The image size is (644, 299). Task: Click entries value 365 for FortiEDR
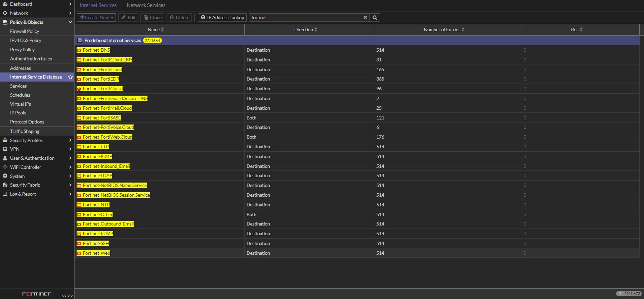(380, 79)
